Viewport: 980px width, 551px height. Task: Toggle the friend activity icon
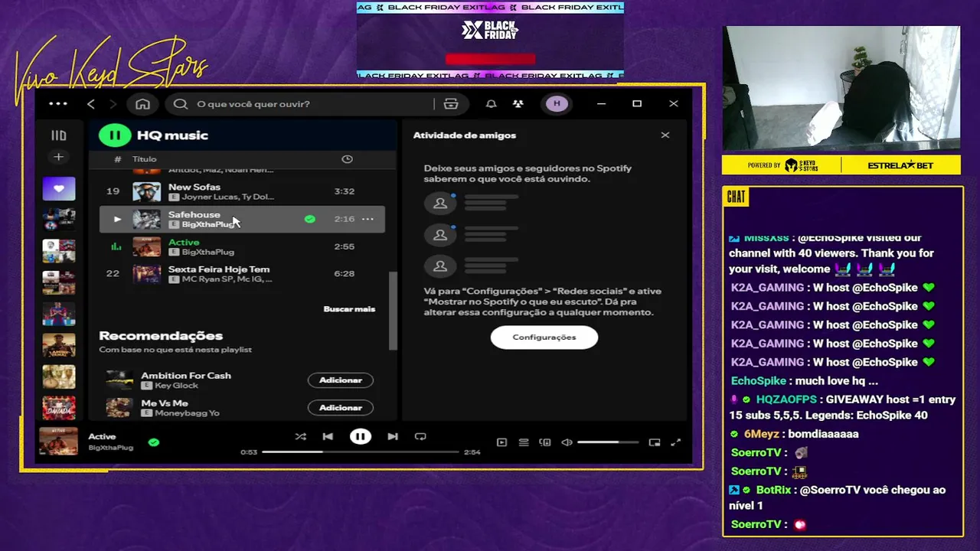coord(518,104)
